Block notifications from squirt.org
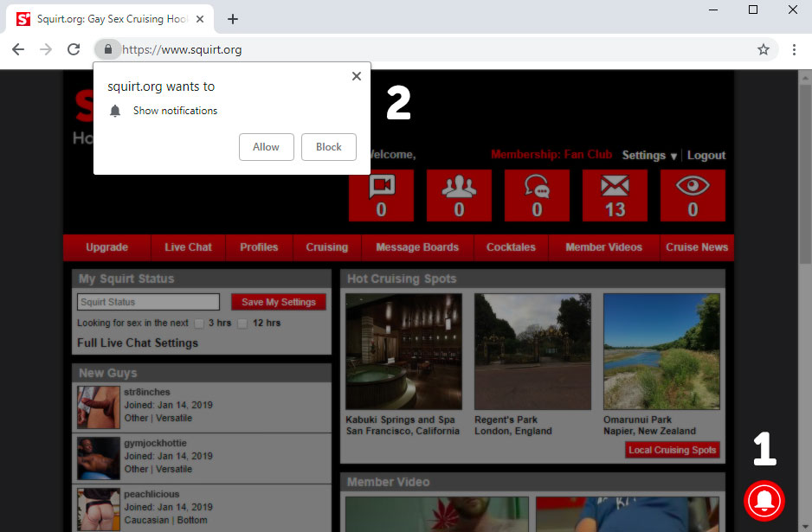This screenshot has width=812, height=532. pos(329,147)
